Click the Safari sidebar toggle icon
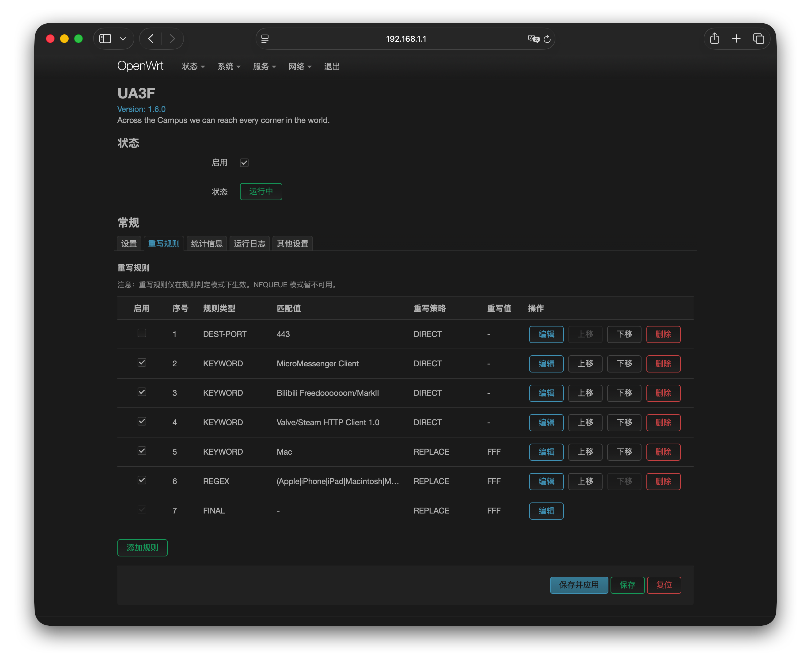Screen dimensions: 811x672 pos(105,39)
